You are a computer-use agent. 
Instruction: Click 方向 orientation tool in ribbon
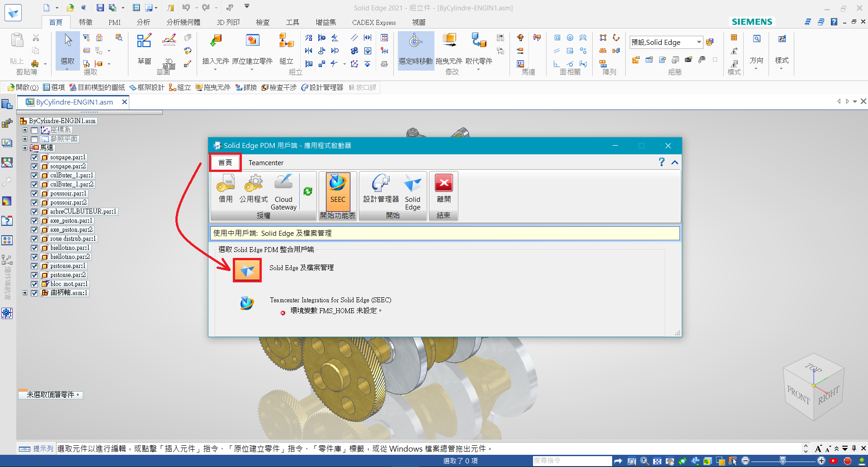756,50
